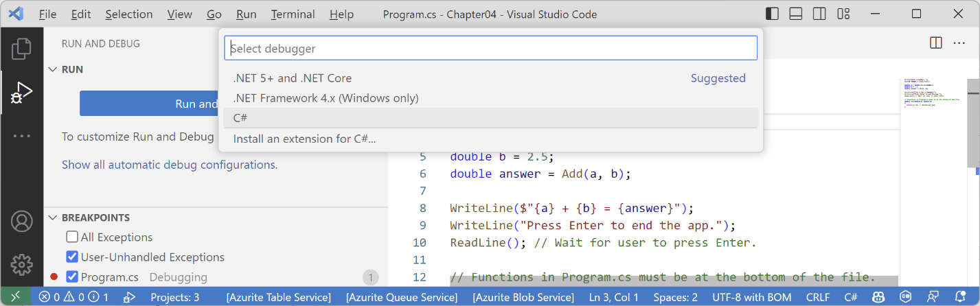Open feedback person icon in status bar

932,297
